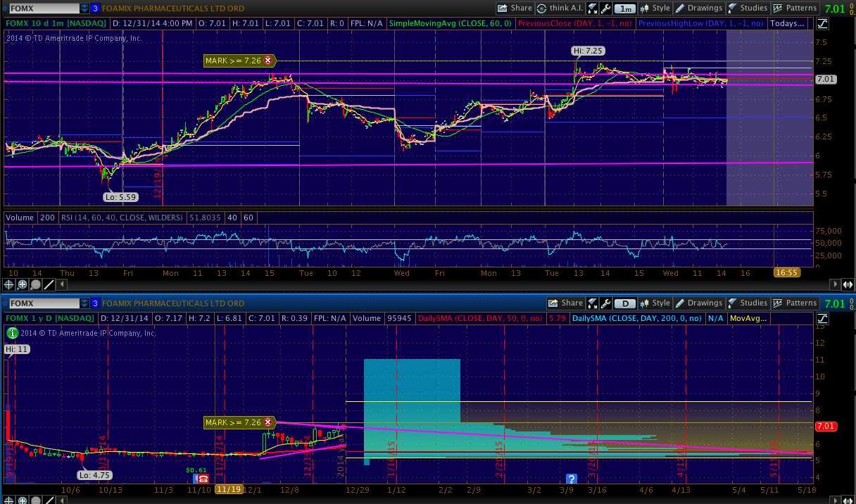Click the Edit studies flask icon beside wrench

pos(592,8)
